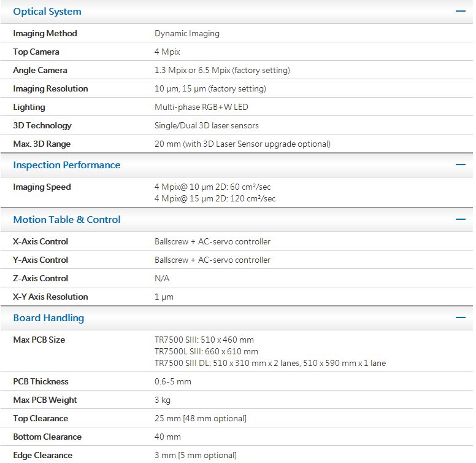476x463 pixels.
Task: Click the 10 µm, 15 µm resolution value
Action: pyautogui.click(x=210, y=88)
